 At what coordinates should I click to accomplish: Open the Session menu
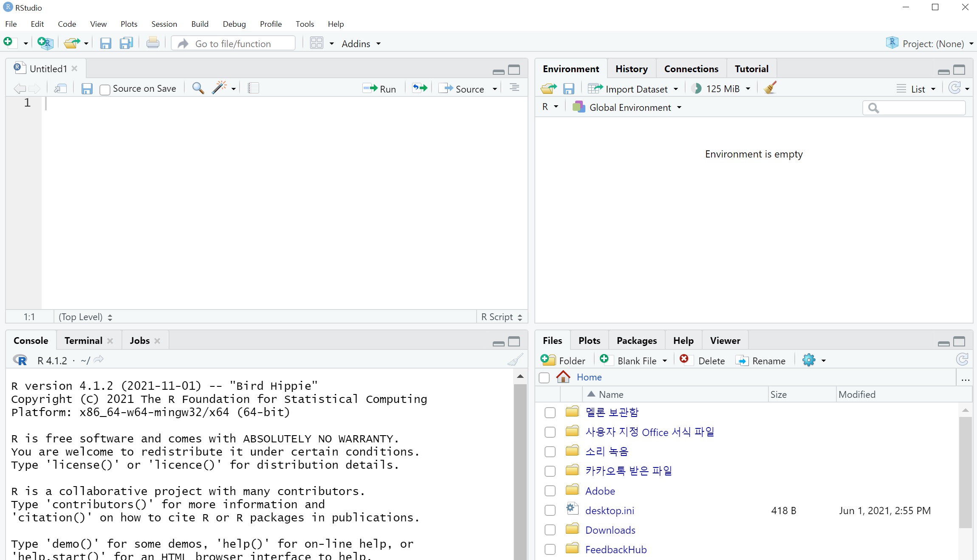[x=164, y=24]
